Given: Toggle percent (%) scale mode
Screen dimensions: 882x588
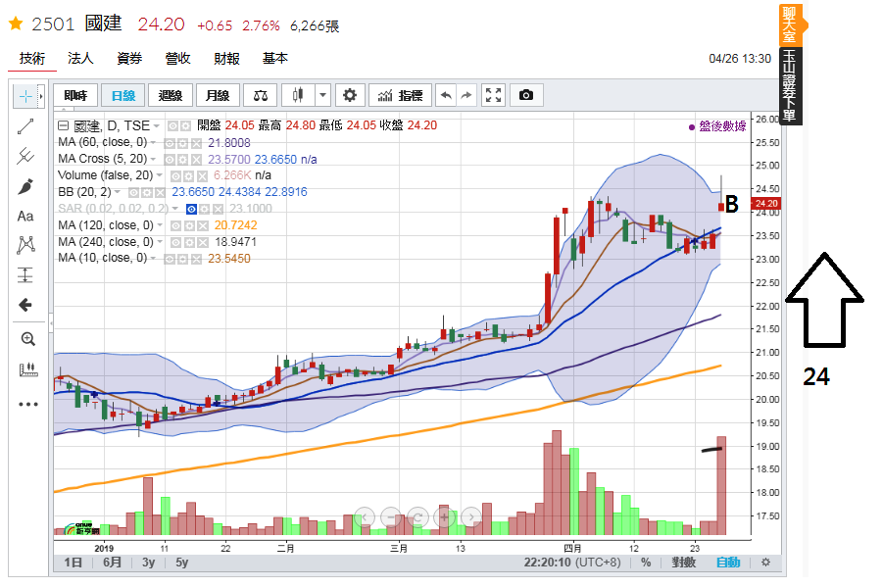Looking at the screenshot, I should [x=646, y=563].
